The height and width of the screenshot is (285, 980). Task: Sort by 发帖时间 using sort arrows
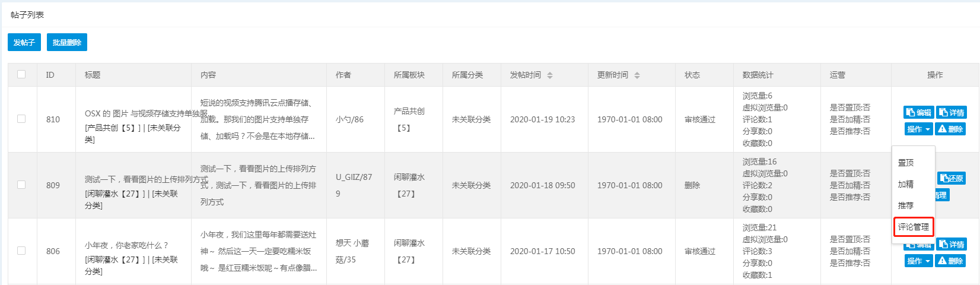(x=550, y=75)
